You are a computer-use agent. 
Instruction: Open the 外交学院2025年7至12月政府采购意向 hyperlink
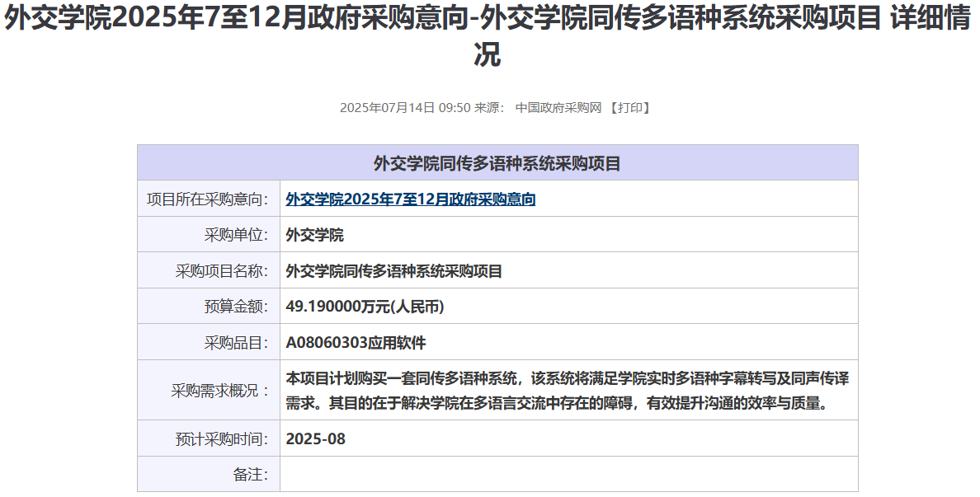[x=410, y=199]
